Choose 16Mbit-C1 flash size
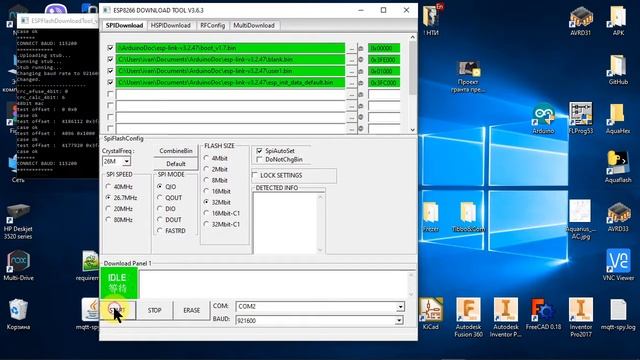 pyautogui.click(x=206, y=213)
